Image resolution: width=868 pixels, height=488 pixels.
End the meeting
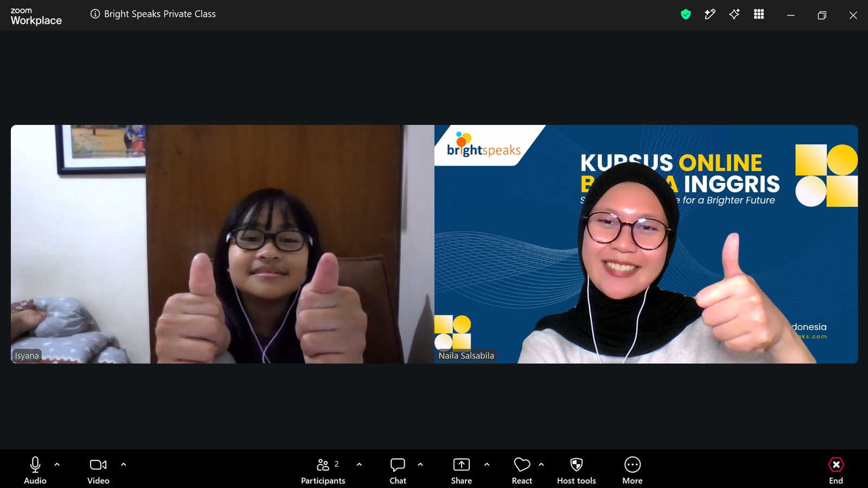point(836,470)
